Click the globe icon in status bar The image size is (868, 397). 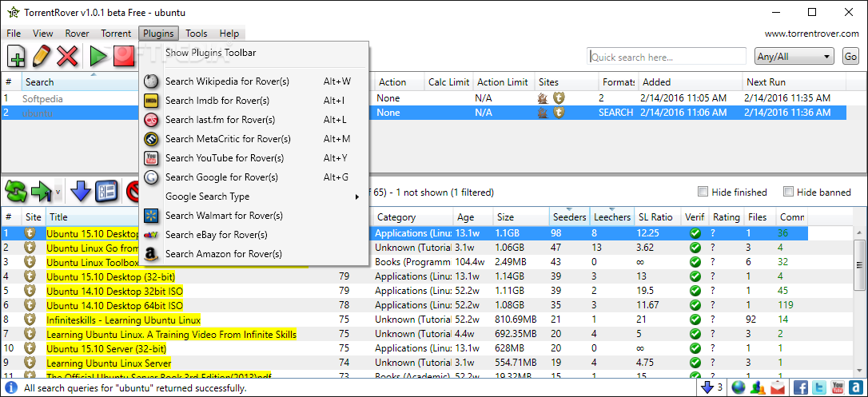pyautogui.click(x=738, y=387)
